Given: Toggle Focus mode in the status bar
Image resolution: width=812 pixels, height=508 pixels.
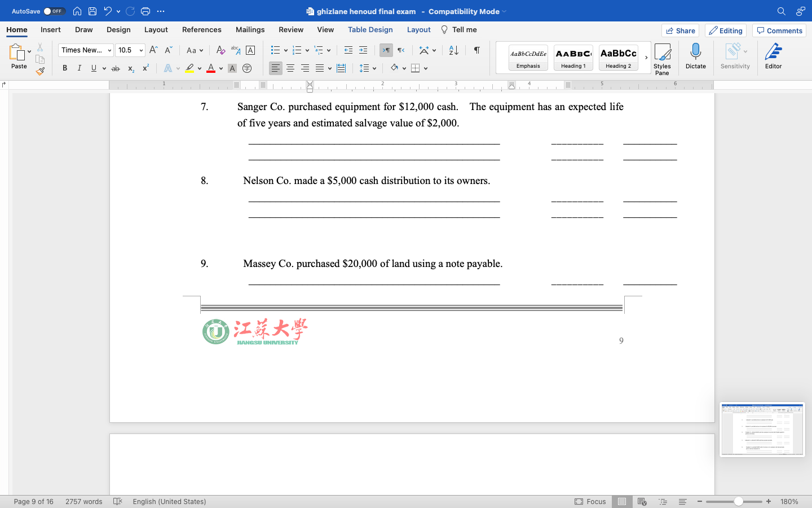Looking at the screenshot, I should [590, 501].
